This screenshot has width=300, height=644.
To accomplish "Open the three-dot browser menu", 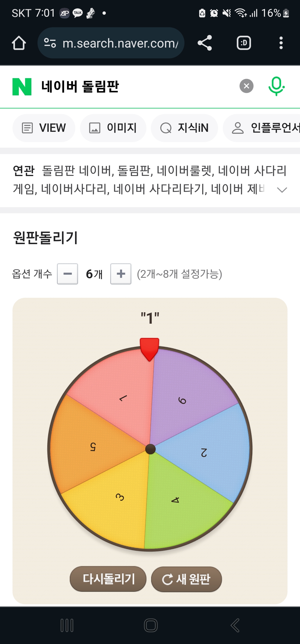I will pos(281,43).
